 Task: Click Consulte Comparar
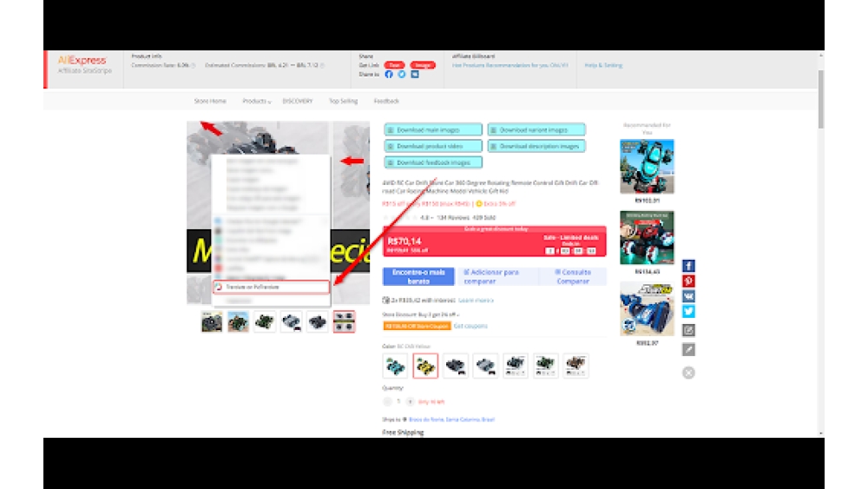573,276
